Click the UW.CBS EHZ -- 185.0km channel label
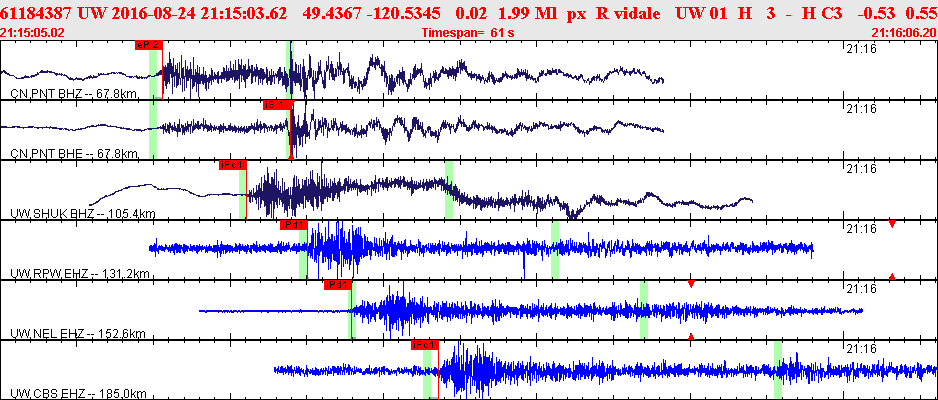This screenshot has width=938, height=400. tap(78, 393)
